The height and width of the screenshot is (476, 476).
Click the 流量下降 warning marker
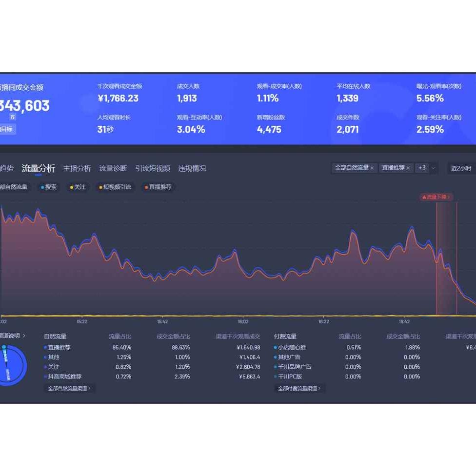pos(436,197)
